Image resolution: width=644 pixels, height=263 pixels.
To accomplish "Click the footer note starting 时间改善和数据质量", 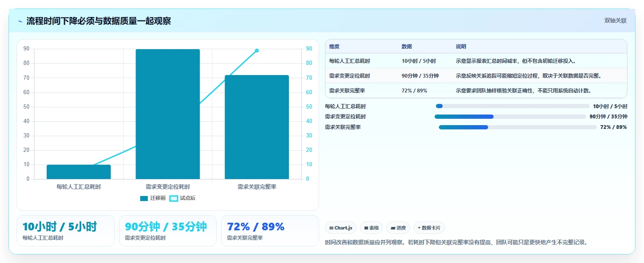I will pos(456,243).
